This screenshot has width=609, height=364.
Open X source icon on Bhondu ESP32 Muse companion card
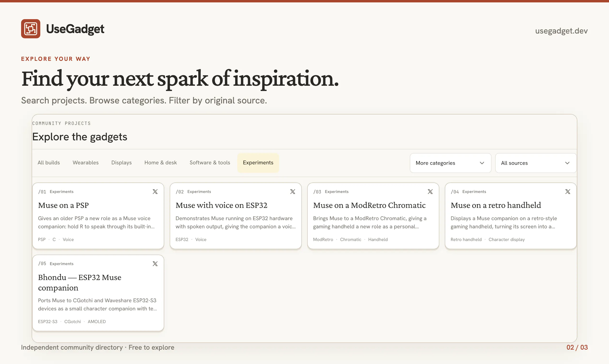coord(155,264)
